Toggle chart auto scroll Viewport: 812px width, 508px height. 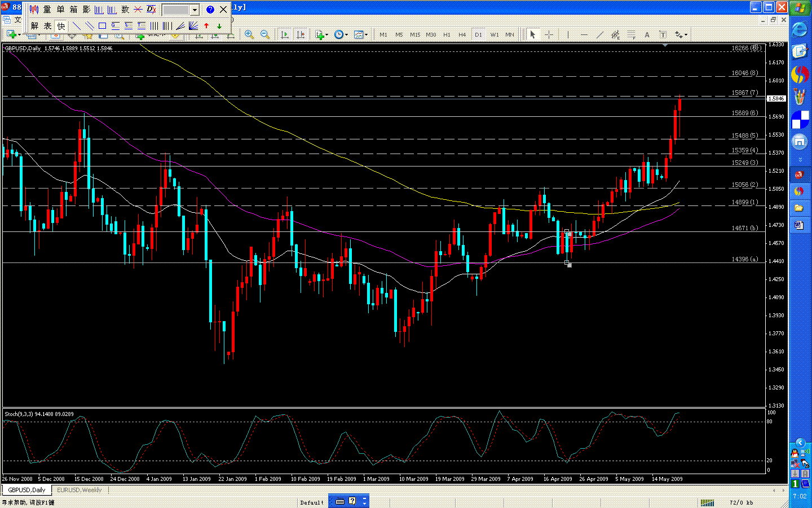click(x=285, y=34)
